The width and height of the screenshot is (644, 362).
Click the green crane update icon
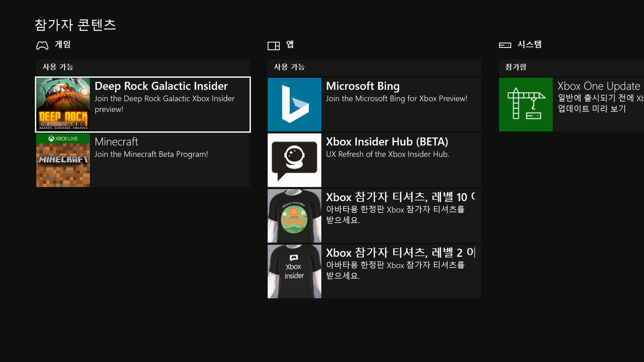tap(526, 104)
